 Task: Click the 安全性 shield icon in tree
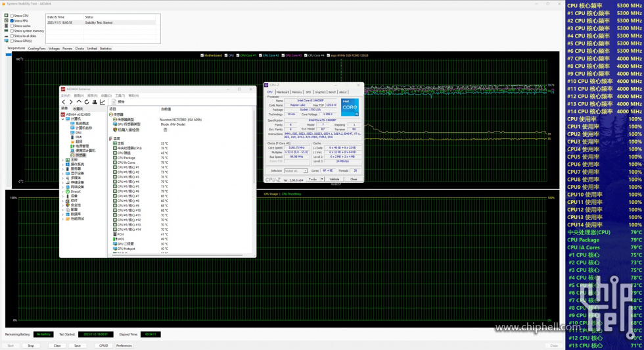click(68, 205)
